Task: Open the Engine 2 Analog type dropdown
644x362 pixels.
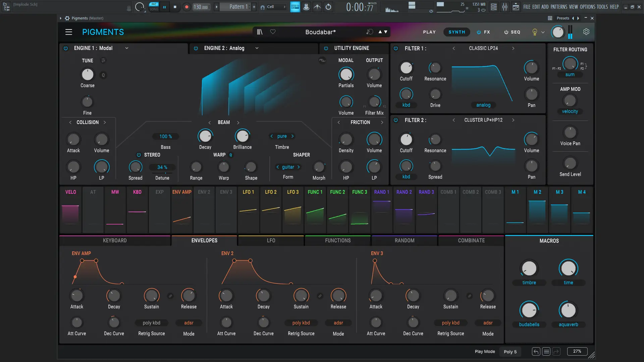Action: [257, 48]
